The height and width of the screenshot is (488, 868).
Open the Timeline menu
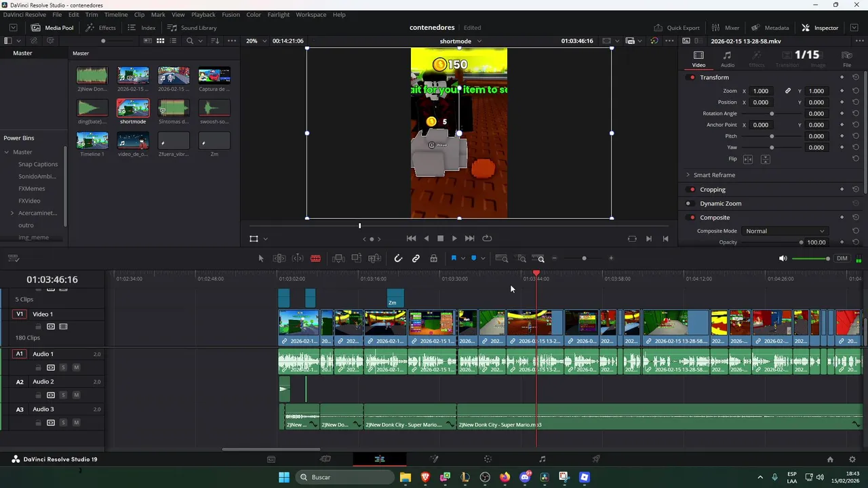pos(116,14)
